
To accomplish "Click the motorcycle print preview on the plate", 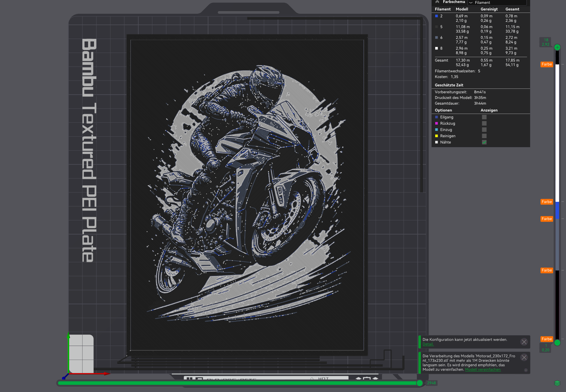I will pos(247,195).
